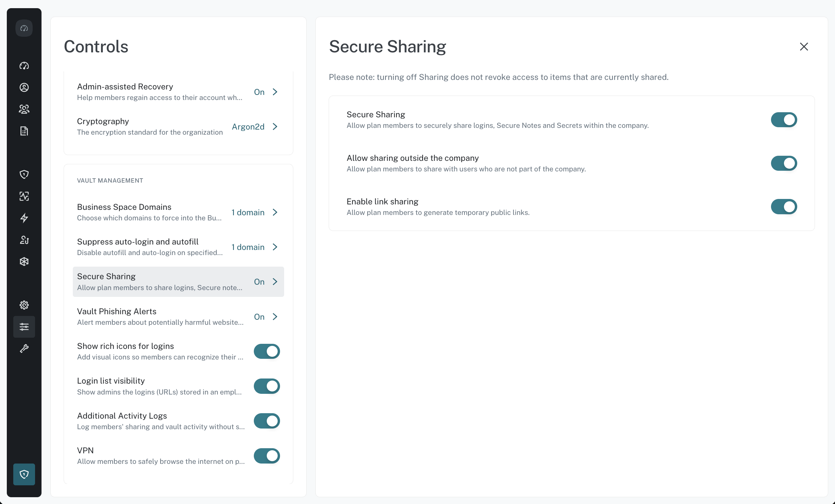This screenshot has width=835, height=504.
Task: Turn off the Enable link sharing switch
Action: 784,207
